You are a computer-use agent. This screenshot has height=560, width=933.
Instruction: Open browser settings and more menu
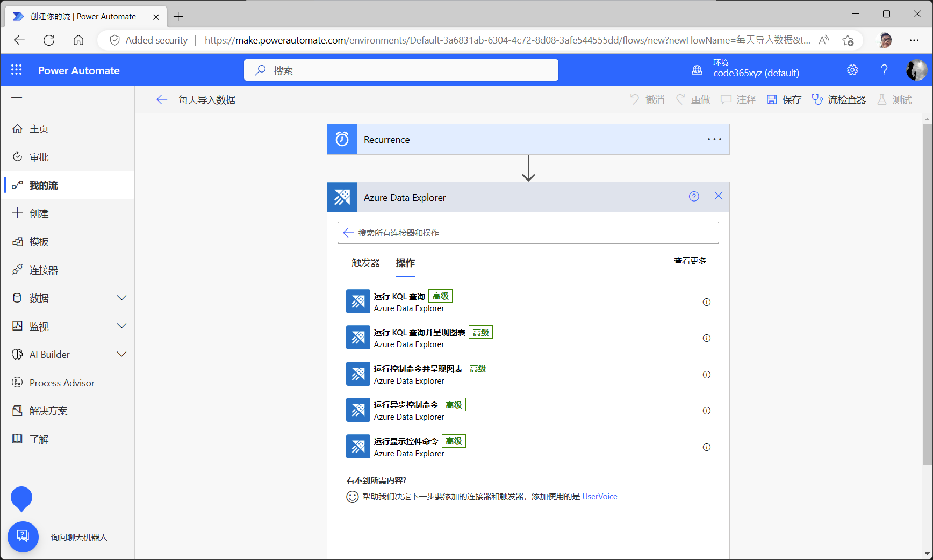pos(914,40)
